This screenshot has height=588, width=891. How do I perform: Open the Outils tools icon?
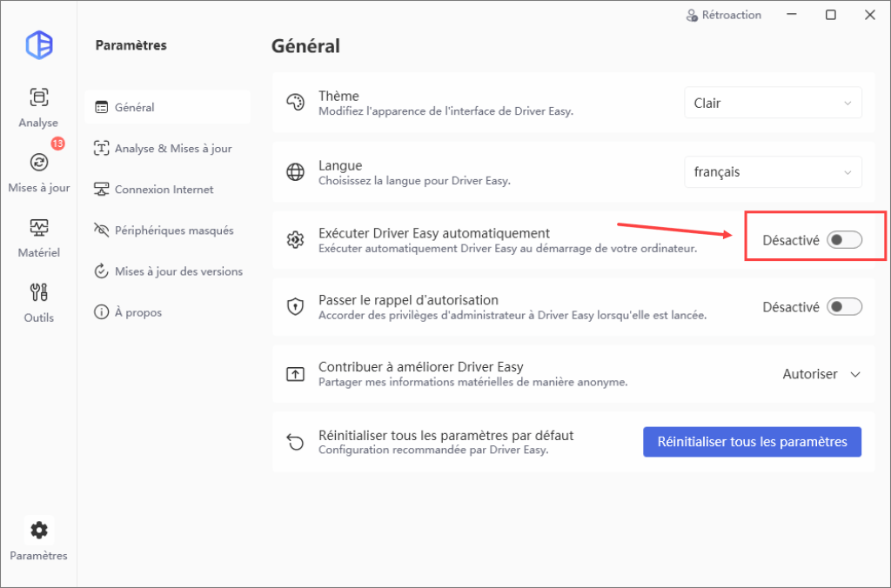click(x=38, y=292)
